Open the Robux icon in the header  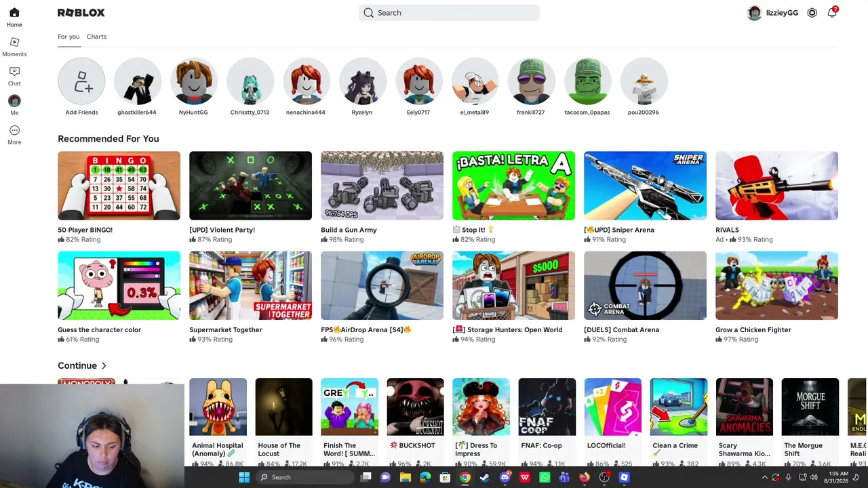812,13
